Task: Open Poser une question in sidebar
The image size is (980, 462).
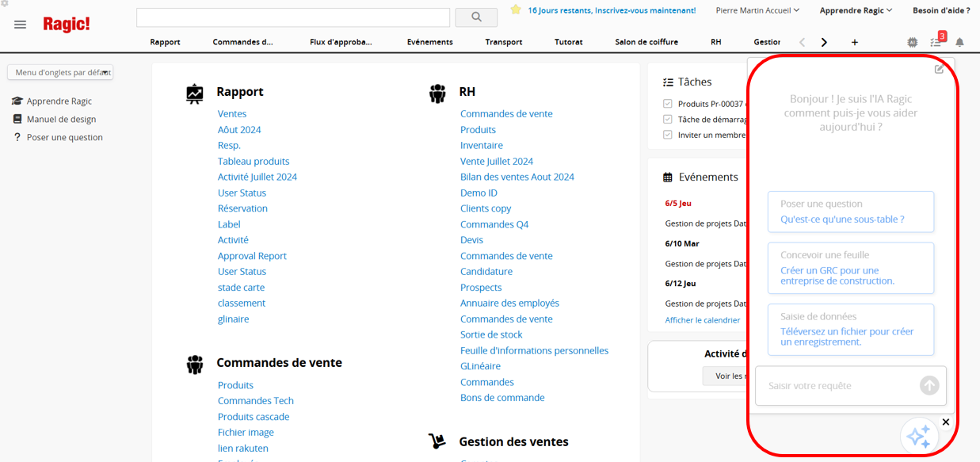Action: click(x=65, y=138)
